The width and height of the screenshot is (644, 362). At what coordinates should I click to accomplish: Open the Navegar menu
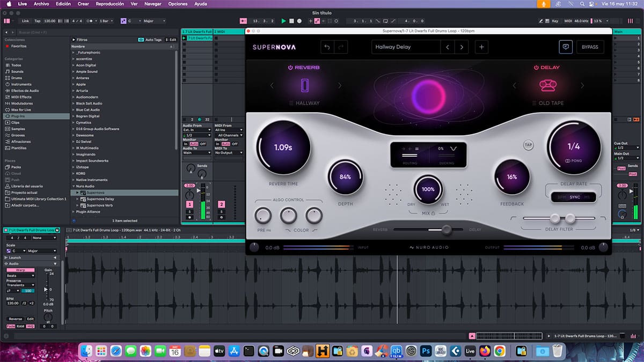click(x=153, y=4)
